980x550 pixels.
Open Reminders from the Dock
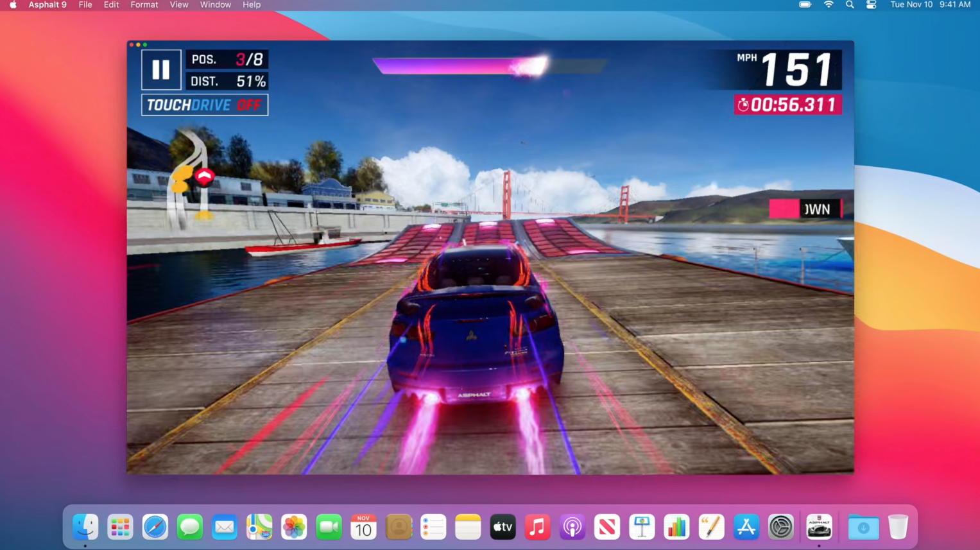point(433,527)
